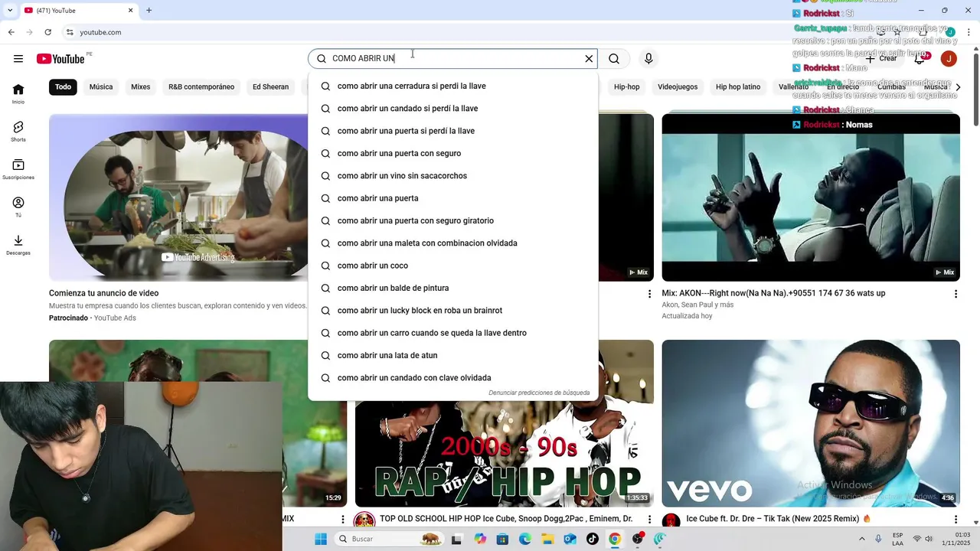Open the Windows Start menu
The image size is (980, 551).
click(x=320, y=539)
